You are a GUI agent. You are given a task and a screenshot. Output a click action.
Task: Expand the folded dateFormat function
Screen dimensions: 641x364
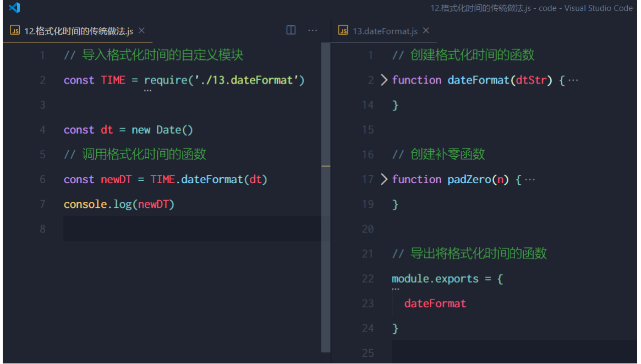(383, 80)
